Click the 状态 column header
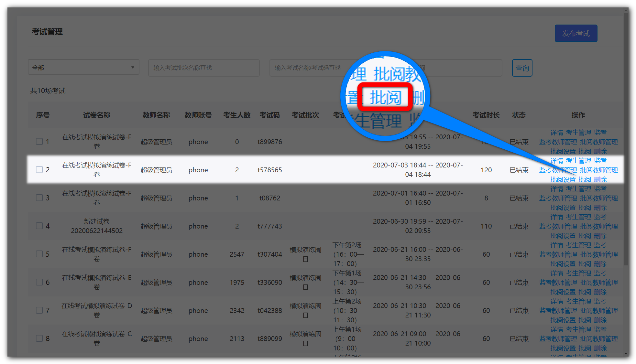Screen dimensions: 636x364 pyautogui.click(x=519, y=115)
